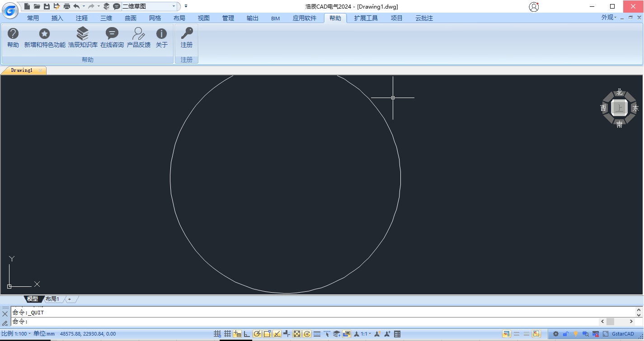The width and height of the screenshot is (644, 341).
Task: Toggle the checkered transparency icon in status bar
Action: [297, 334]
